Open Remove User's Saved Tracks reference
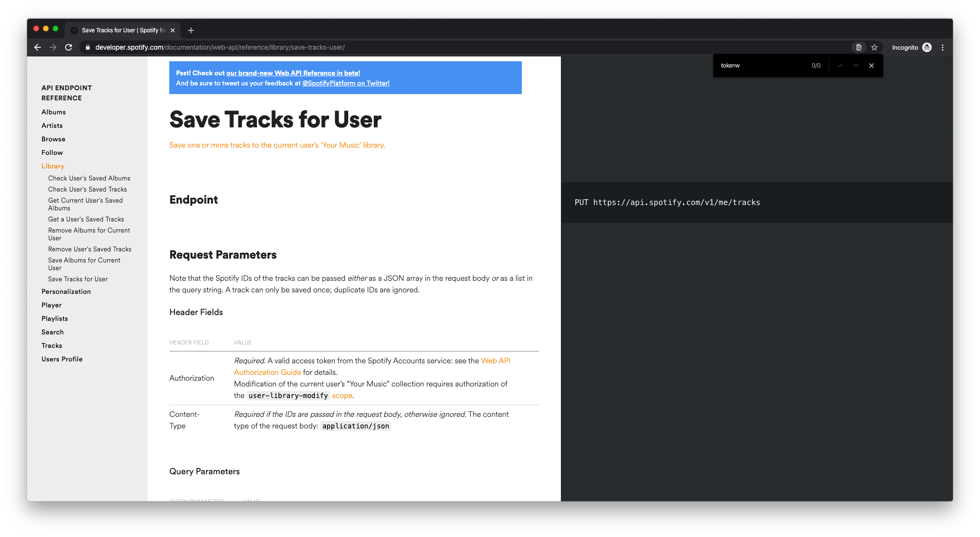Screen dimensions: 980x537 (90, 249)
